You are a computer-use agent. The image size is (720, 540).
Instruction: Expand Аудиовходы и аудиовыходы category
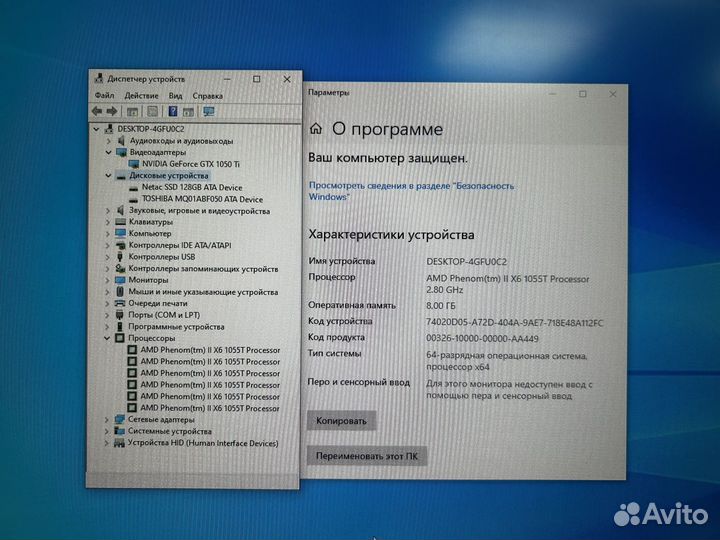(109, 141)
